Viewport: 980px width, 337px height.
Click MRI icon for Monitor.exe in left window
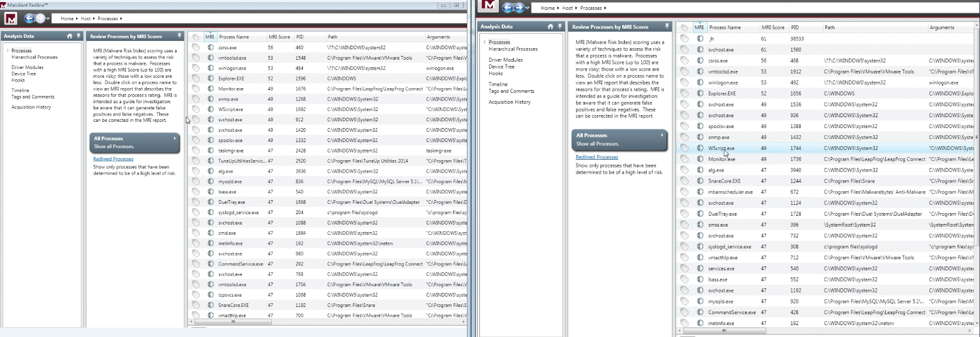coord(210,89)
